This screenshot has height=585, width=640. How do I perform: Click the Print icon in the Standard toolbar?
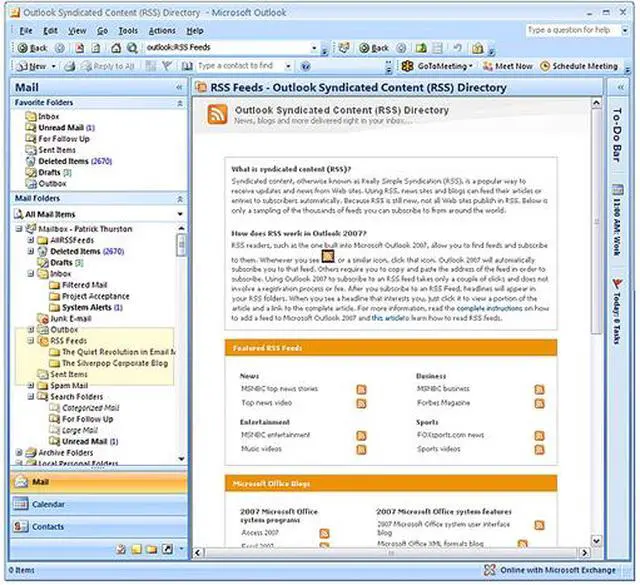point(70,66)
